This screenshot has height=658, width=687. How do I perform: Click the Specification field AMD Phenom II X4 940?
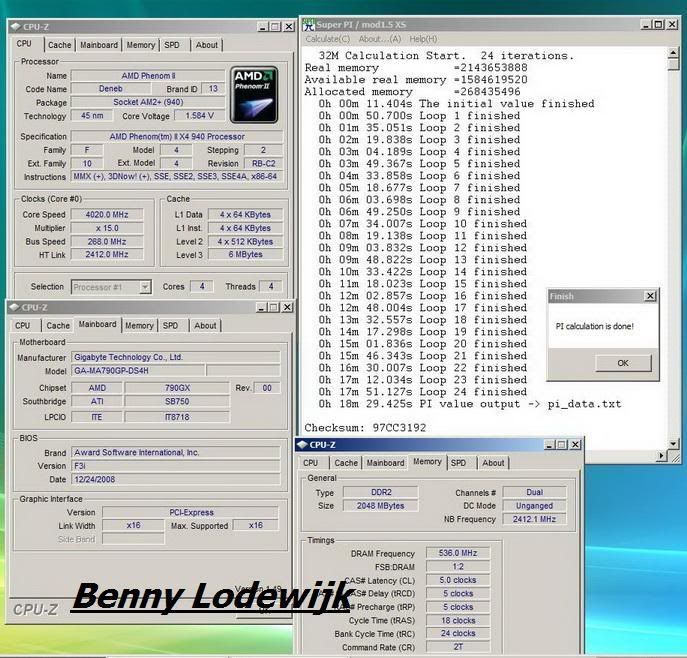tap(177, 137)
